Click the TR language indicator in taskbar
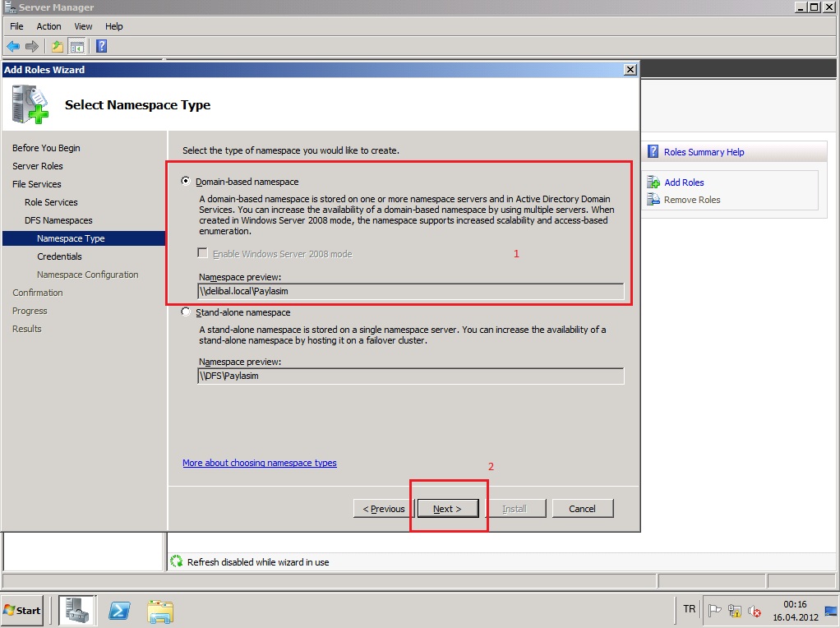 [x=689, y=610]
